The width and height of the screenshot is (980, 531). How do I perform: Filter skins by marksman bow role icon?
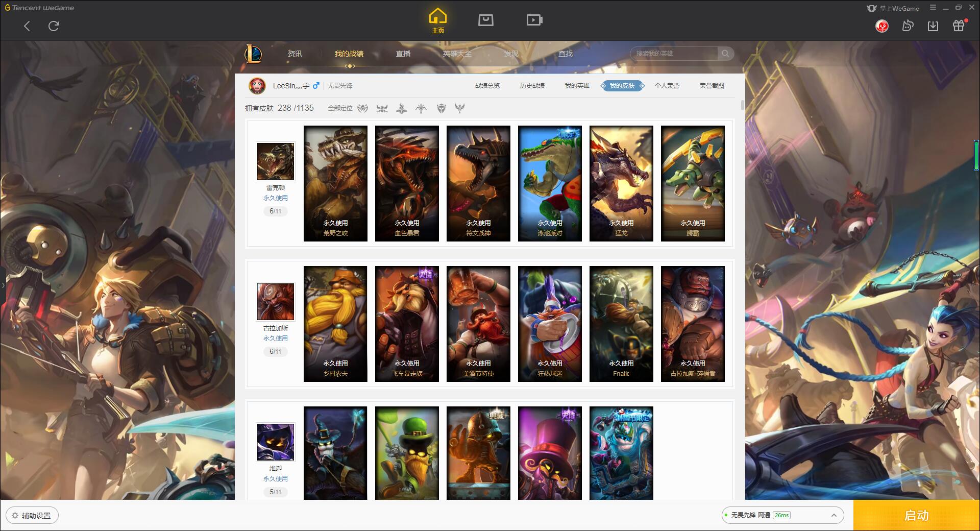click(x=421, y=108)
